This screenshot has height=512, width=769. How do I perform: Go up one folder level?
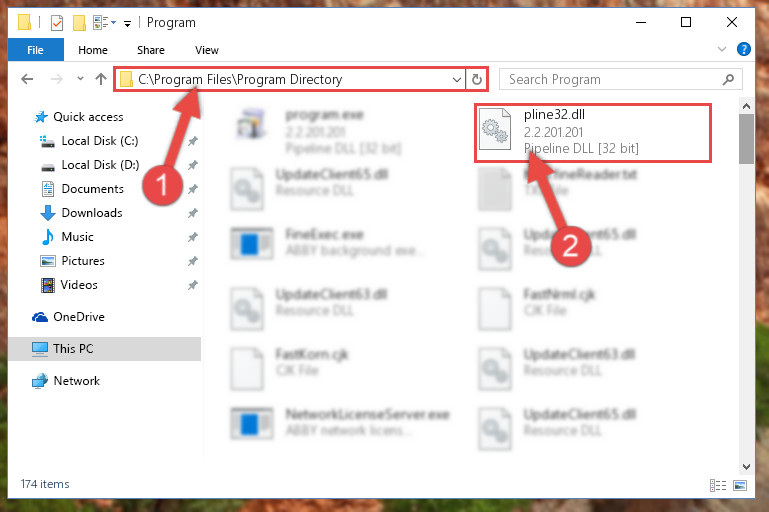(101, 79)
